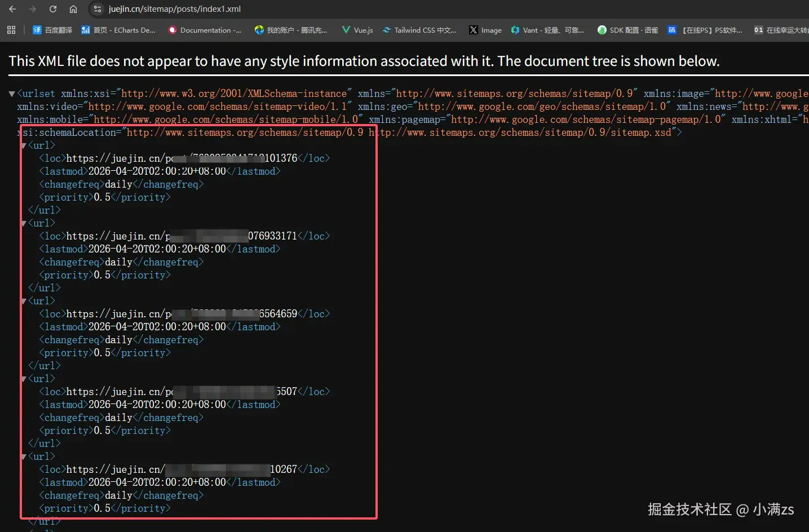Image resolution: width=809 pixels, height=532 pixels.
Task: Click the xmlns:video attribute text
Action: (184, 107)
